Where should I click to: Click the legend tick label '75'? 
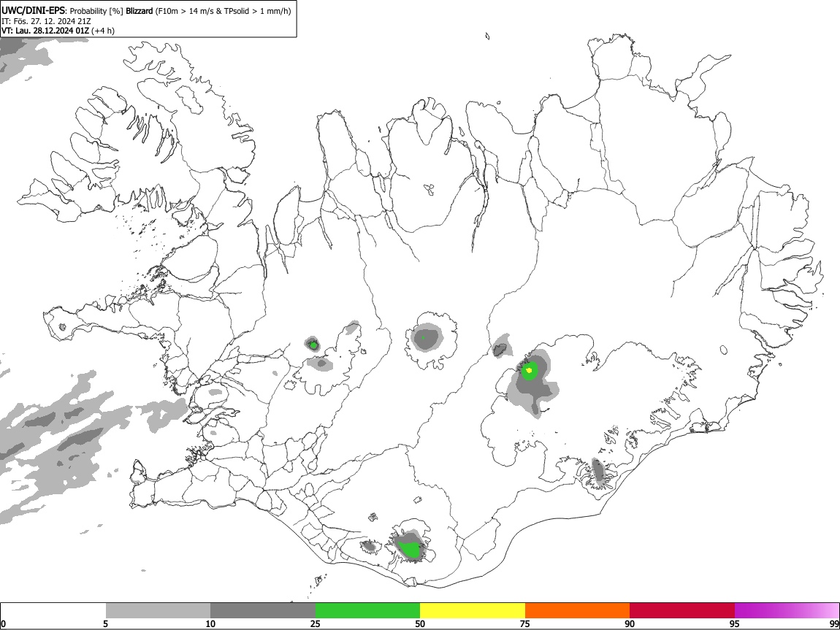[525, 623]
